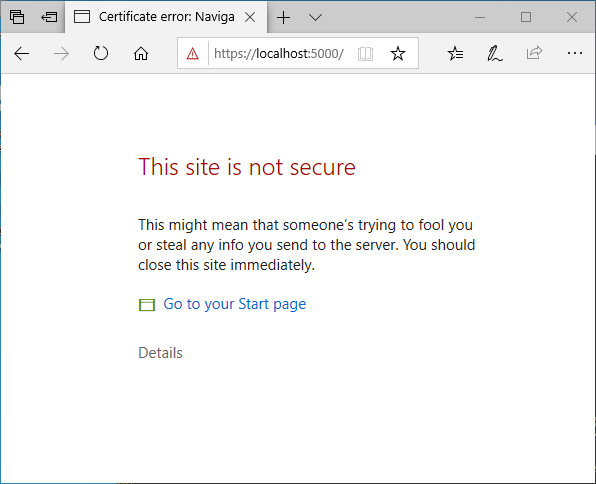
Task: Close the Certificate error tab
Action: (x=250, y=17)
